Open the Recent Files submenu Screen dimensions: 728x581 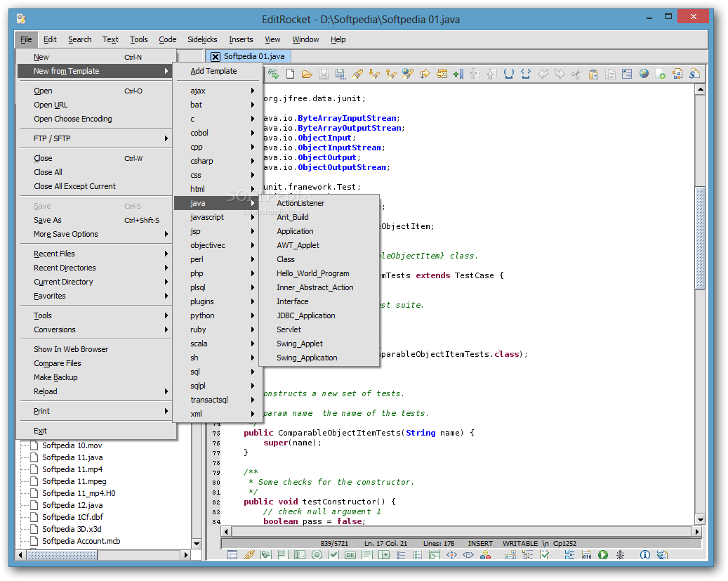96,254
